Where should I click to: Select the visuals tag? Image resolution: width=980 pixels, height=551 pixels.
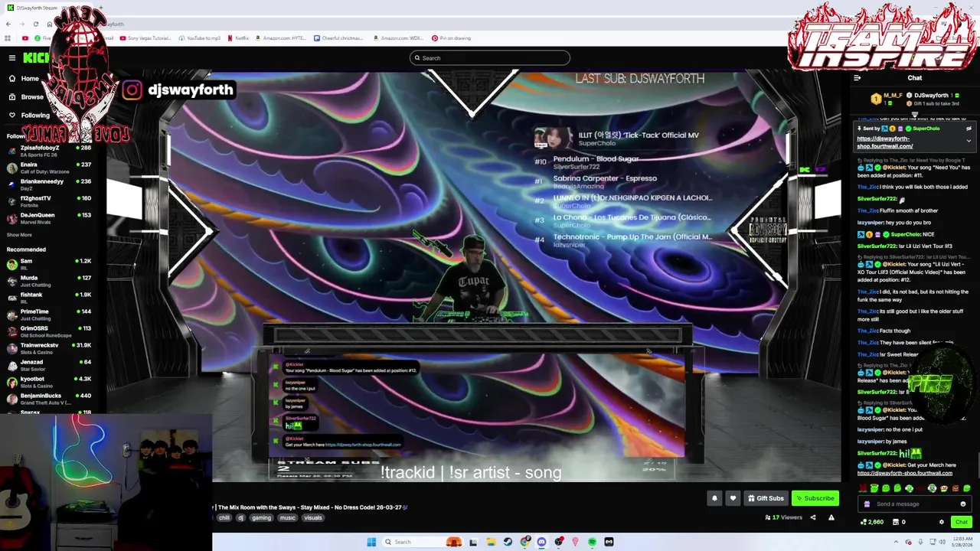[313, 518]
